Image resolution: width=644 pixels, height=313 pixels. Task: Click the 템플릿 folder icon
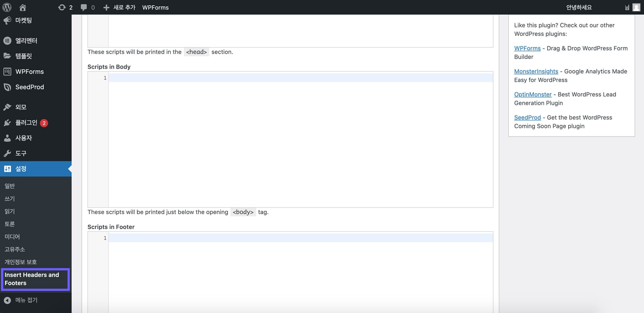click(x=7, y=56)
